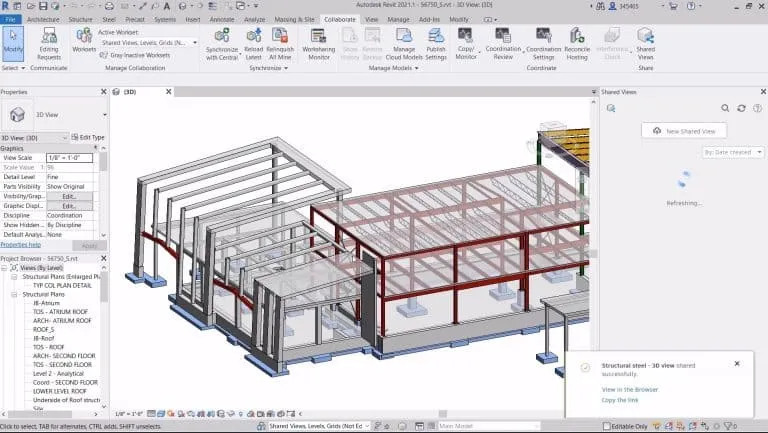This screenshot has height=433, width=768.
Task: Click Reload Latest
Action: tap(253, 44)
